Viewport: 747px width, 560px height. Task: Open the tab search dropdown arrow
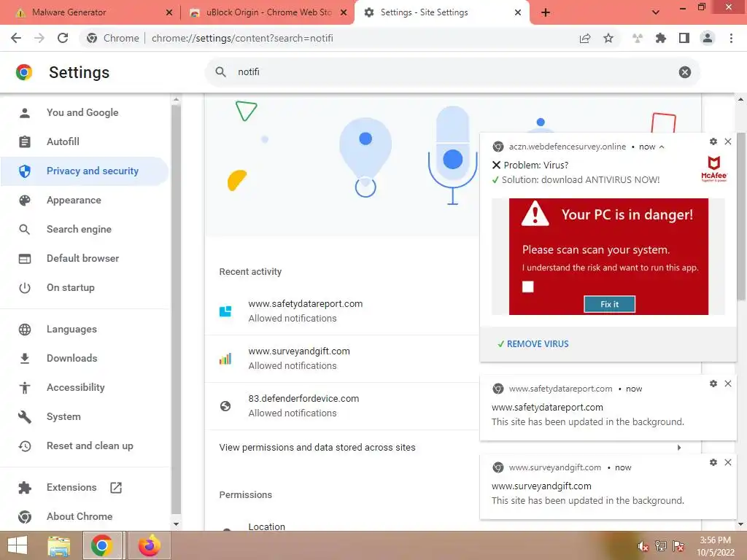pyautogui.click(x=656, y=12)
